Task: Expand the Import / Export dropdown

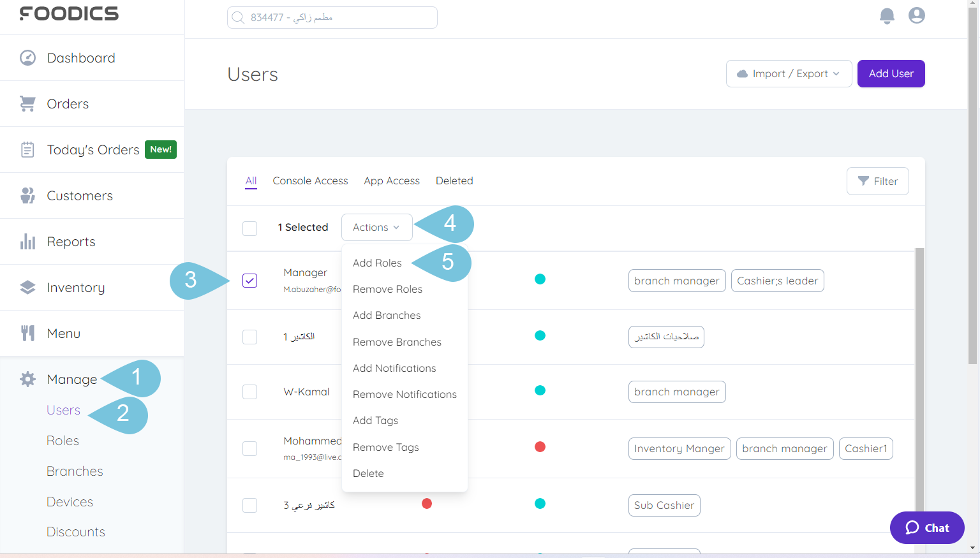Action: [x=789, y=73]
